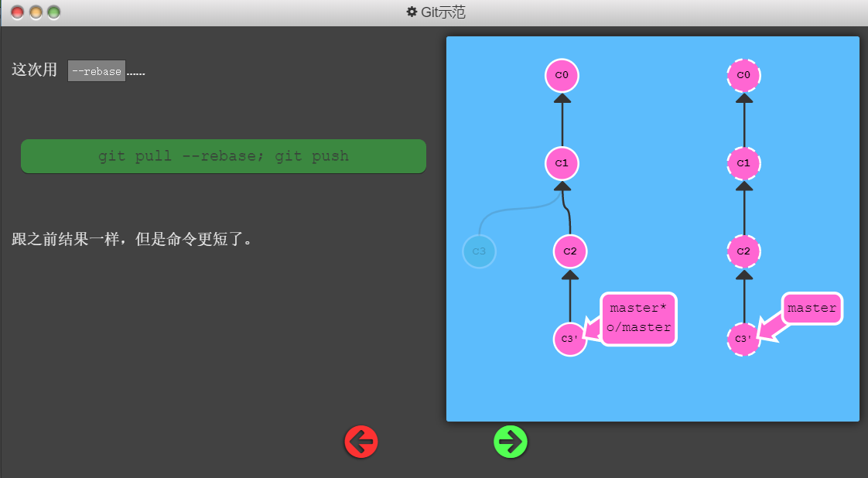Select local commit node C0 with solid border
This screenshot has width=868, height=478.
(x=562, y=76)
